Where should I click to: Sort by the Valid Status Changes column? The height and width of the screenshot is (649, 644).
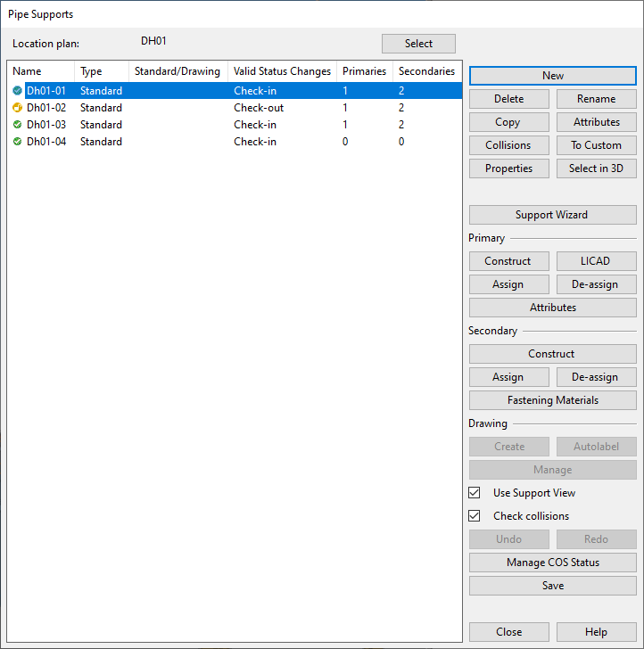[282, 71]
